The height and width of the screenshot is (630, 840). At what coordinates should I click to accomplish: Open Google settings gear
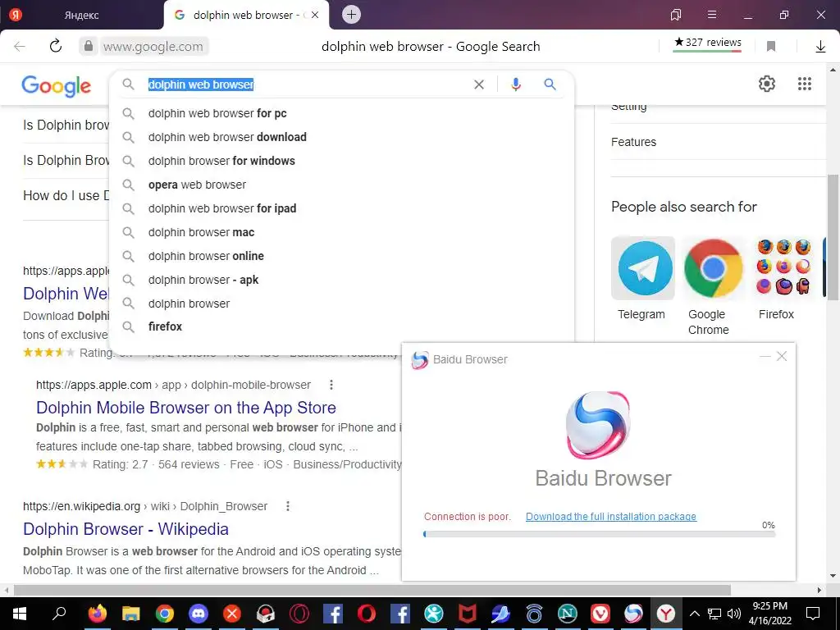pyautogui.click(x=767, y=84)
